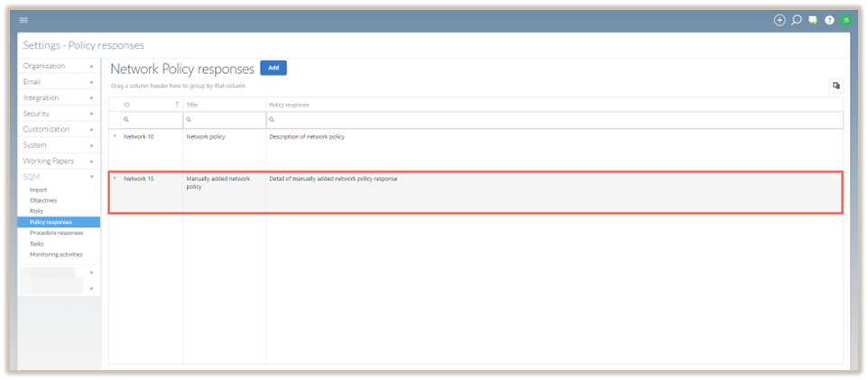Click the ID column filter field

[x=153, y=119]
